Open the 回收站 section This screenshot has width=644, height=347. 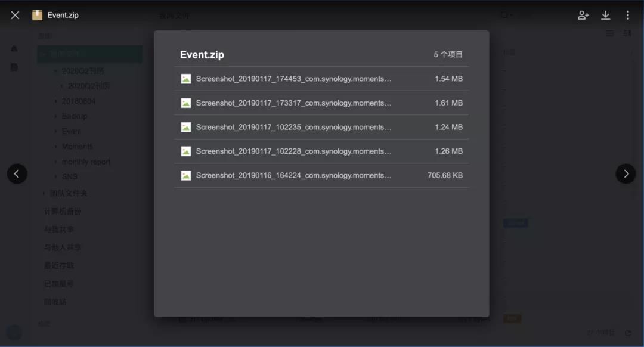(55, 302)
